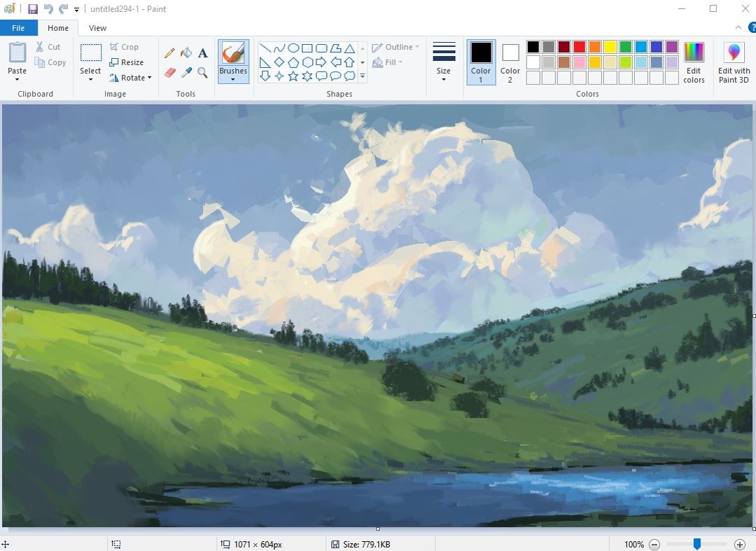This screenshot has height=551, width=756.
Task: Expand the Select options dropdown arrow
Action: point(90,80)
